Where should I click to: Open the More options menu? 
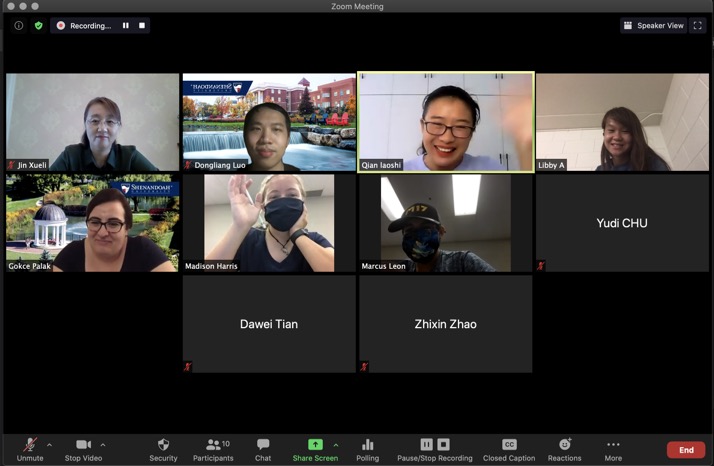(613, 450)
